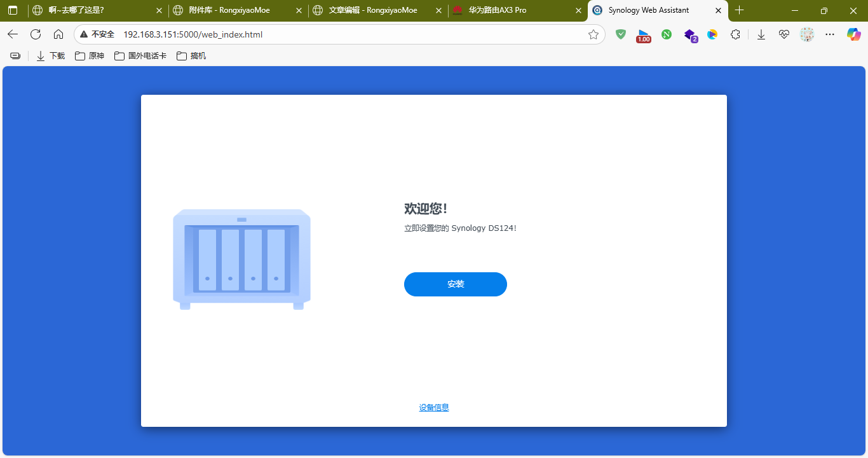This screenshot has width=868, height=458.
Task: Open the browser Downloads icon
Action: point(761,34)
